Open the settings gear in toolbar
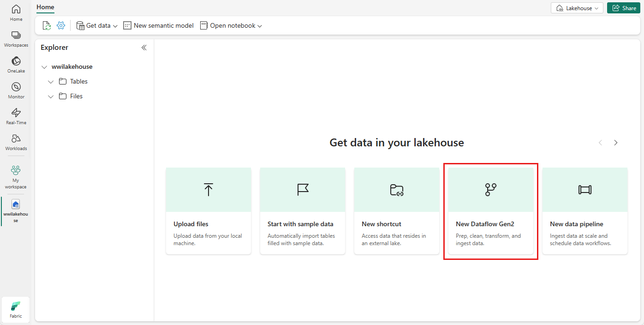 point(61,25)
